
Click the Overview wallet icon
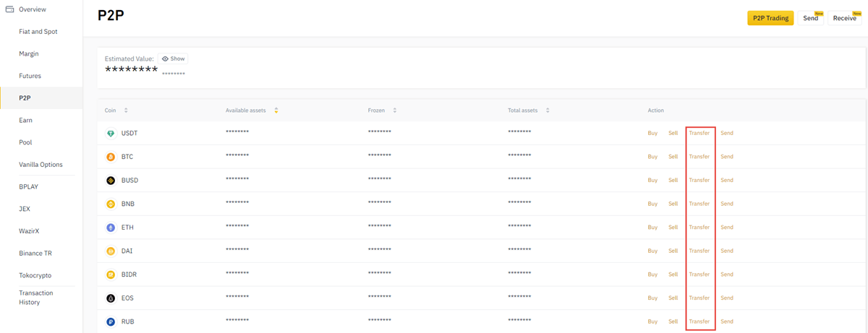click(9, 9)
